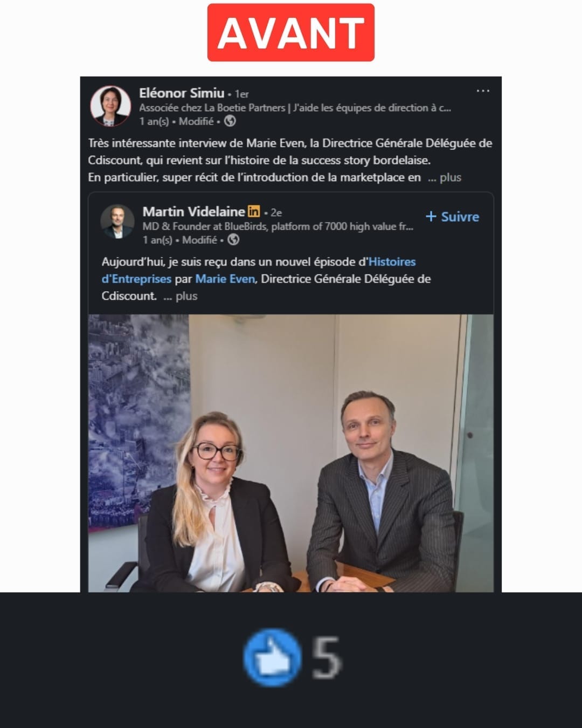Click the reaction count number 5
The image size is (582, 728).
tap(327, 657)
